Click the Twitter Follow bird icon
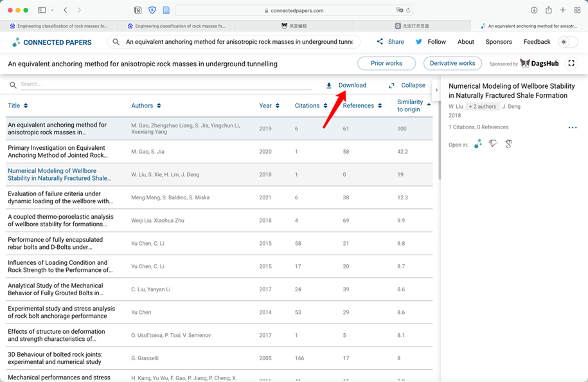The height and width of the screenshot is (382, 588). (419, 42)
